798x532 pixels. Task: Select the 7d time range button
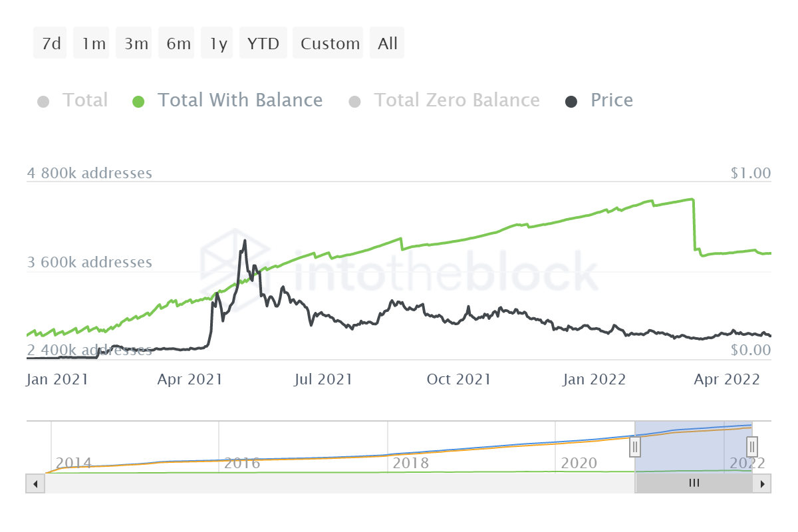(51, 44)
